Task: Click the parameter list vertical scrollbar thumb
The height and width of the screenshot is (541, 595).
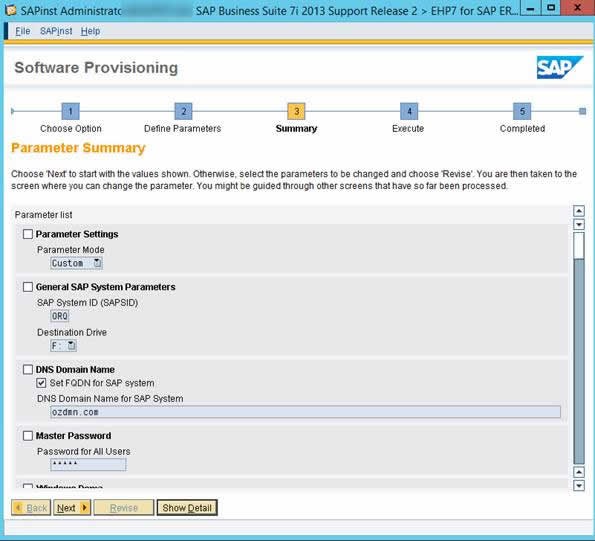Action: (579, 246)
